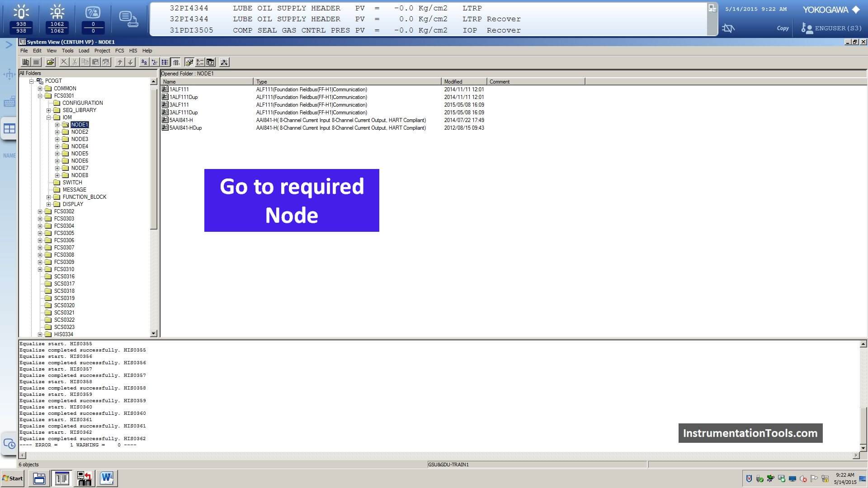Expand the IOM folder in tree
The width and height of the screenshot is (868, 488).
(48, 117)
